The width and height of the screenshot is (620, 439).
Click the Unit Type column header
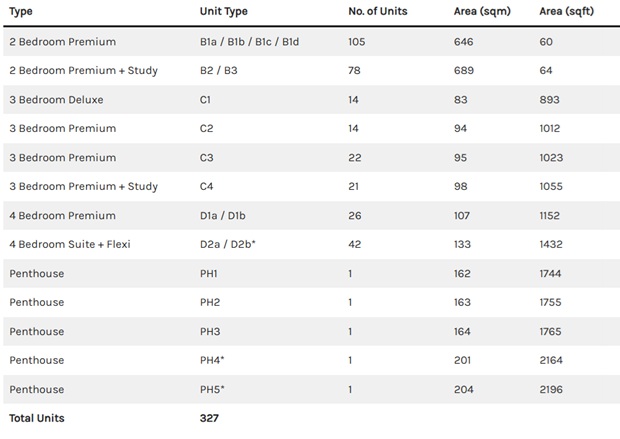click(x=223, y=11)
